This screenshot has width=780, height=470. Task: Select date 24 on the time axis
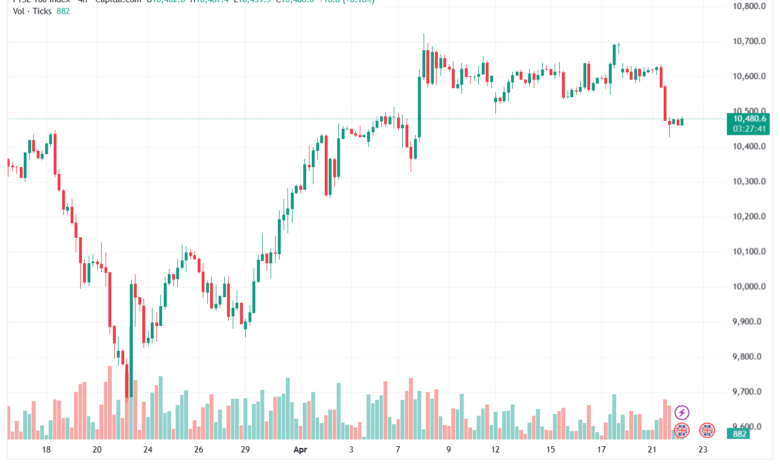coord(148,450)
